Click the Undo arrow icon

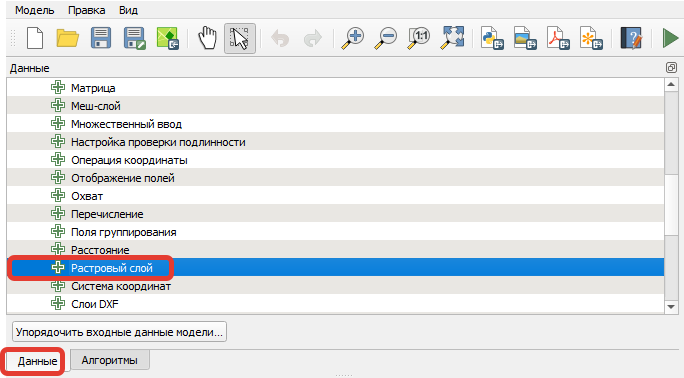(280, 38)
